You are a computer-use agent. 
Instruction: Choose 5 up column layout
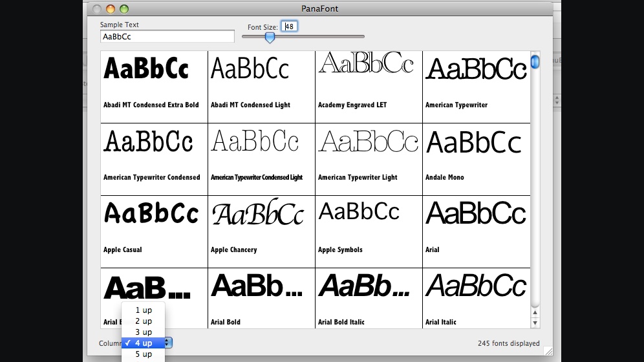tap(144, 354)
